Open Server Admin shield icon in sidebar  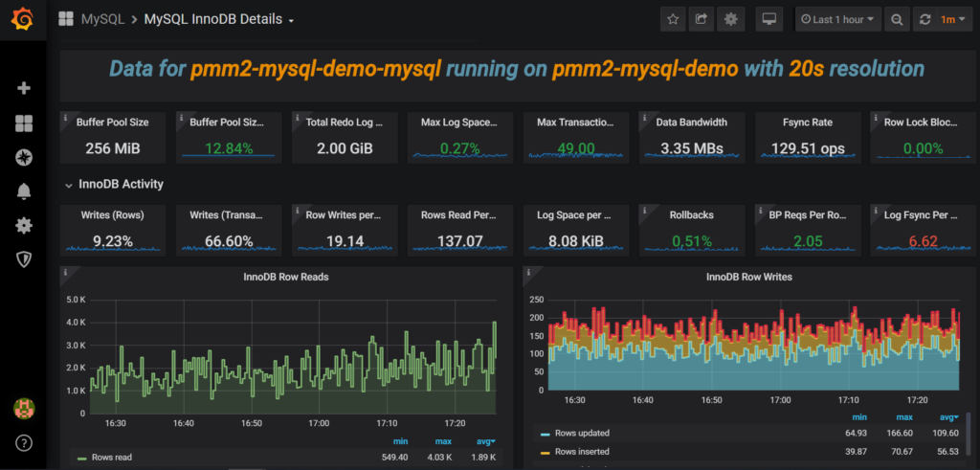point(24,259)
